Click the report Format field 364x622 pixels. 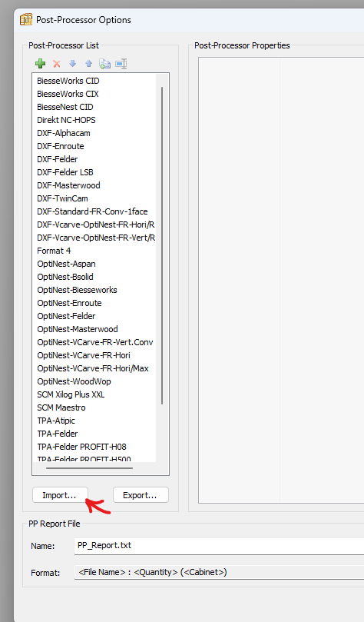219,573
